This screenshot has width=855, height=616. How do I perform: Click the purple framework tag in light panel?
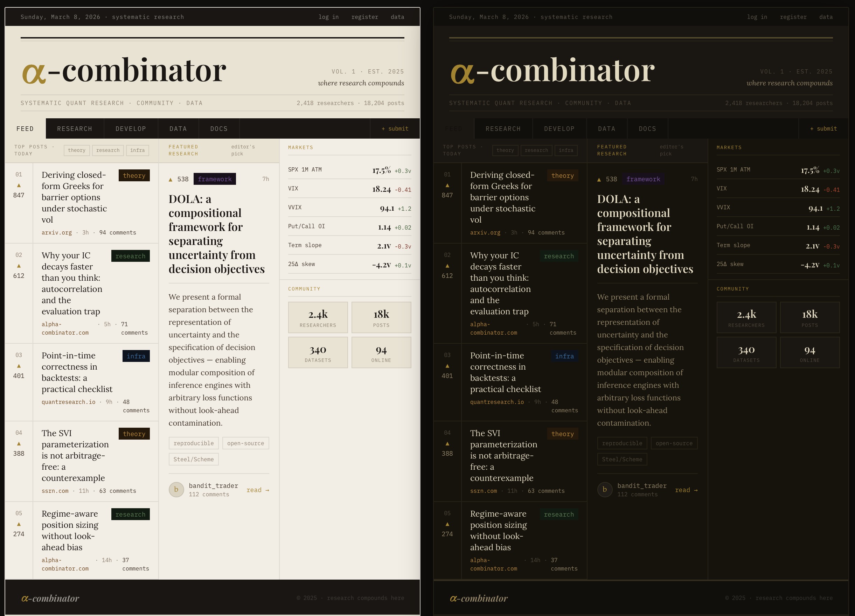pyautogui.click(x=215, y=179)
